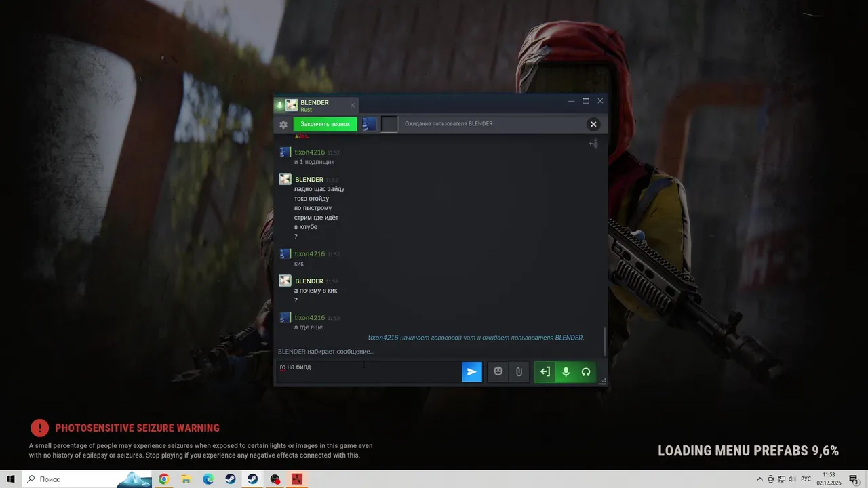Open Google Chrome from the taskbar
Image resolution: width=868 pixels, height=488 pixels.
[x=163, y=479]
